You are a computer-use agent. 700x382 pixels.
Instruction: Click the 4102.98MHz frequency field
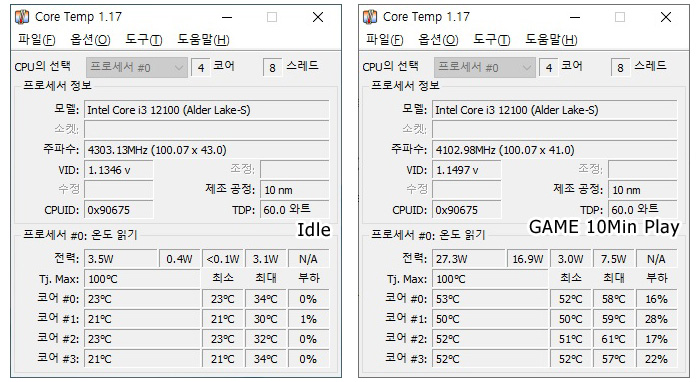tap(554, 149)
